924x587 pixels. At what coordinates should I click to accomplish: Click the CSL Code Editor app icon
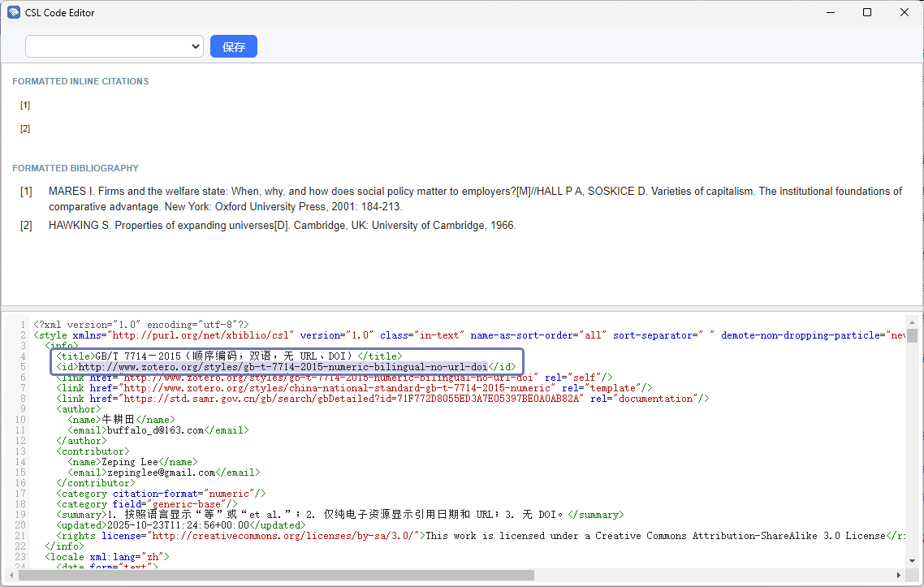(x=13, y=12)
